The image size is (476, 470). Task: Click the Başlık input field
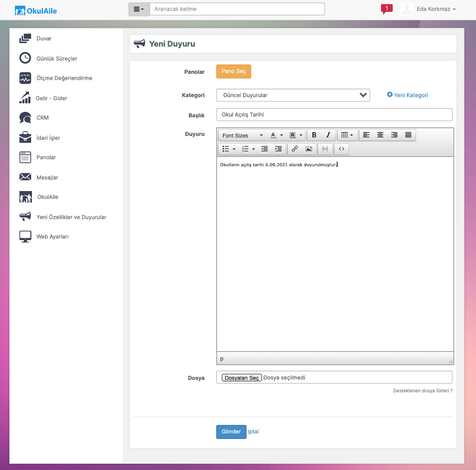pyautogui.click(x=334, y=115)
